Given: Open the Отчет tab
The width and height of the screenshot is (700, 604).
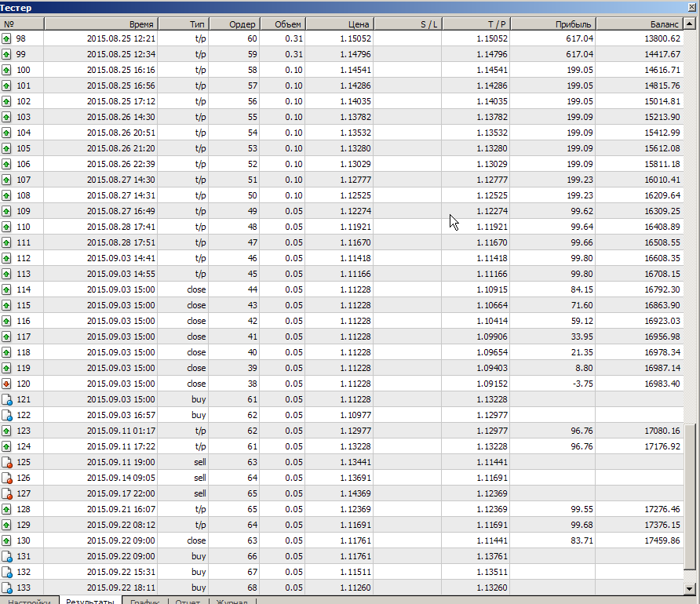Looking at the screenshot, I should click(x=188, y=600).
